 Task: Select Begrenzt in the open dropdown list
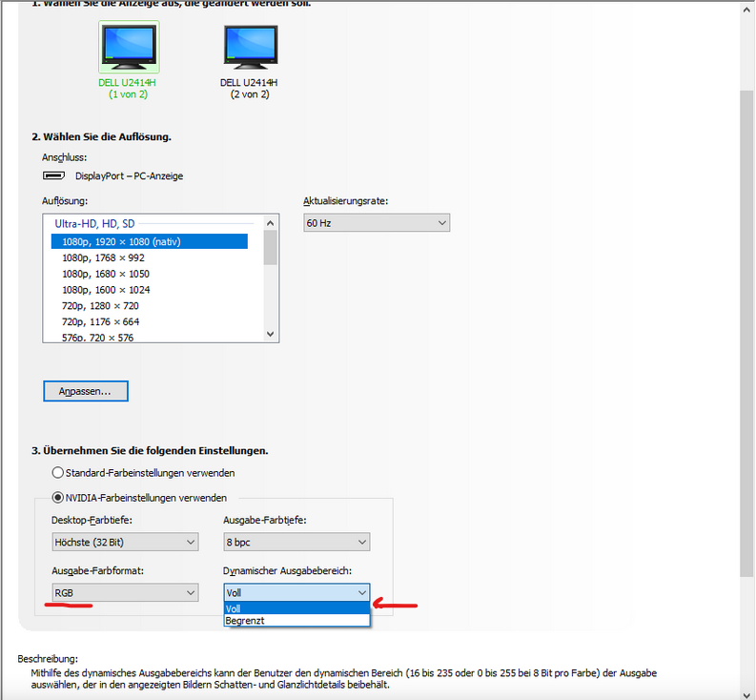[296, 621]
